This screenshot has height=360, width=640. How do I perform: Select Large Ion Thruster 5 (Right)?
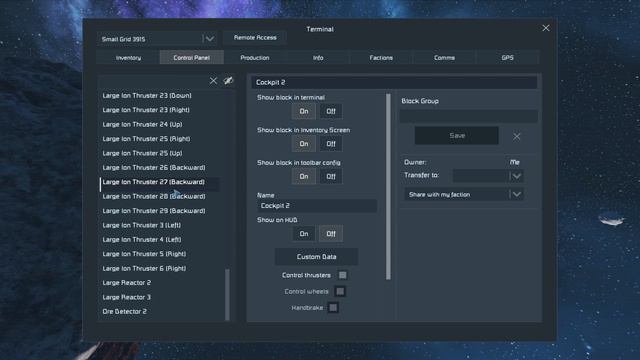[144, 254]
